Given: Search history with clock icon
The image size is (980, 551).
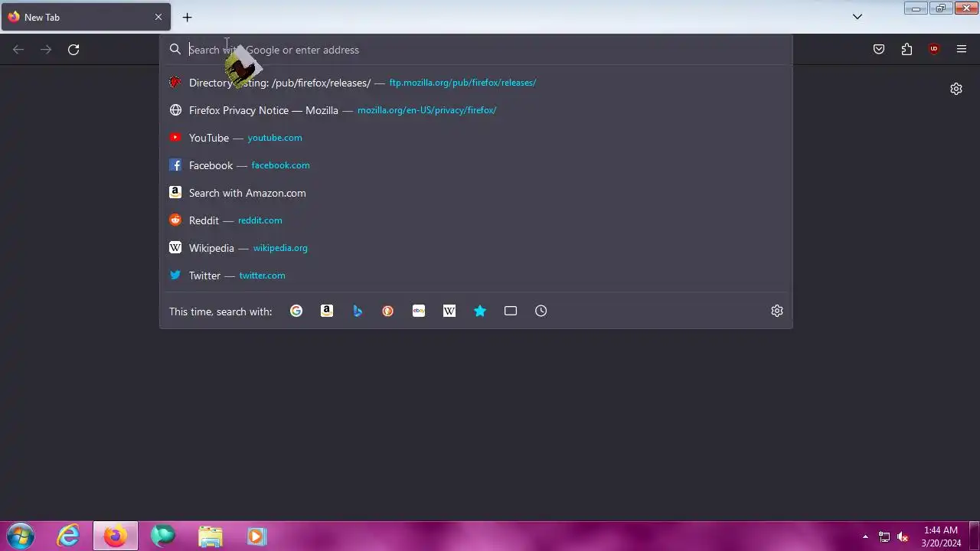Looking at the screenshot, I should pyautogui.click(x=541, y=311).
